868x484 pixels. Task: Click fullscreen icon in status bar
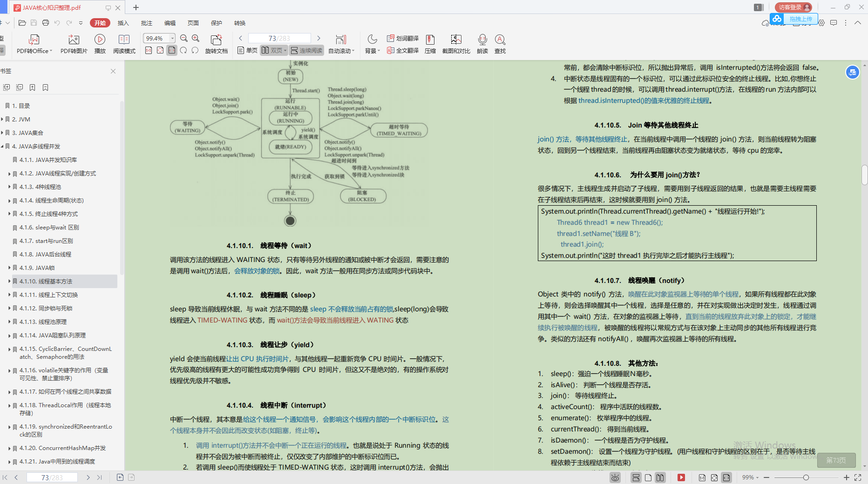[x=858, y=477]
